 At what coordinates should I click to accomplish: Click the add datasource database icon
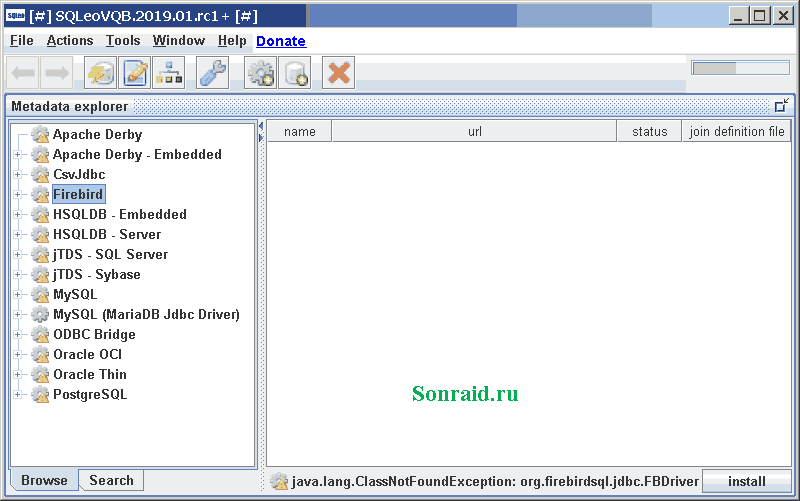tap(295, 73)
